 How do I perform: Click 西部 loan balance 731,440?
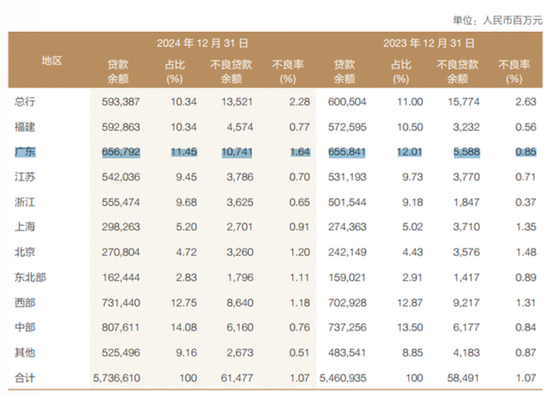121,303
